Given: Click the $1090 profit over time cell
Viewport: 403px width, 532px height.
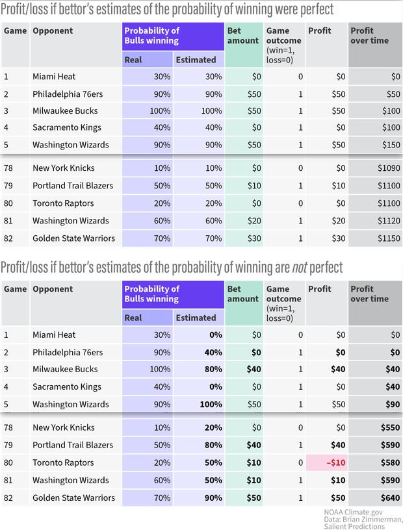Looking at the screenshot, I should (x=375, y=168).
